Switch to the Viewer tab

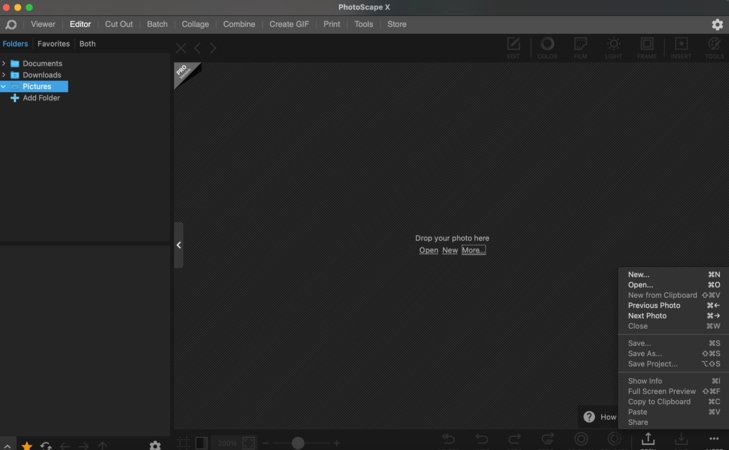tap(43, 24)
